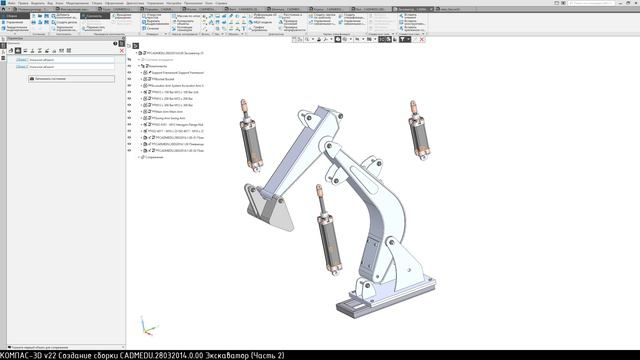Open the dropdown arrow next to the filter icon
640x360 pixels.
tap(409, 39)
